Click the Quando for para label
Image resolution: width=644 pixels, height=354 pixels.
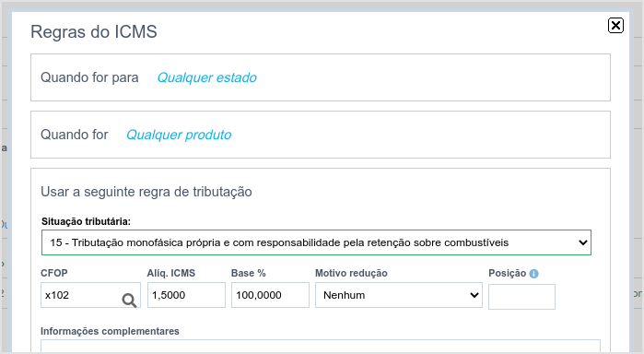[x=89, y=77]
